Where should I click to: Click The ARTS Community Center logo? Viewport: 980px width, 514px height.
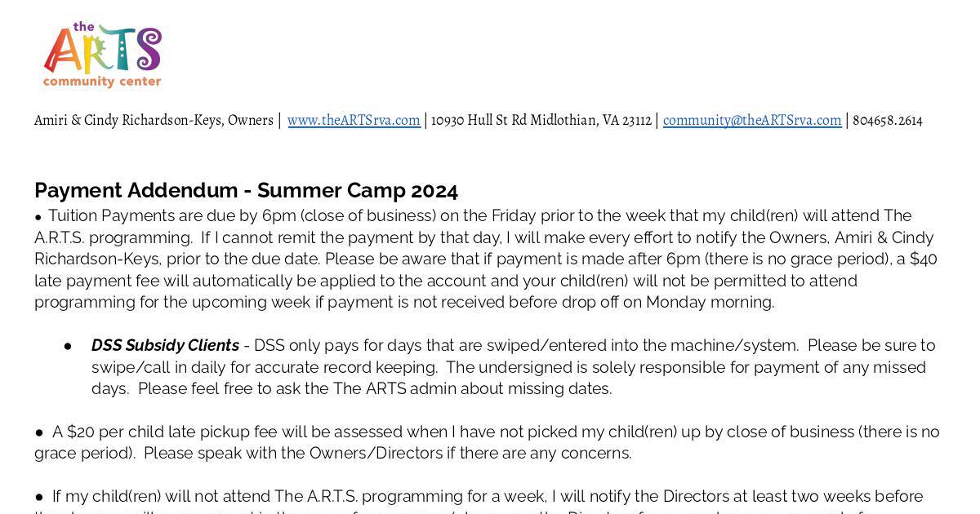point(103,55)
